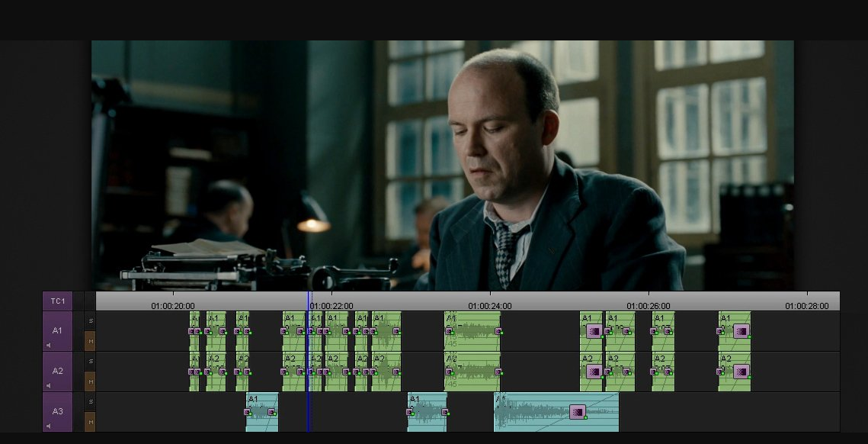Click the fade-out icon on the second A3 clip
This screenshot has width=868, height=444.
click(x=444, y=412)
